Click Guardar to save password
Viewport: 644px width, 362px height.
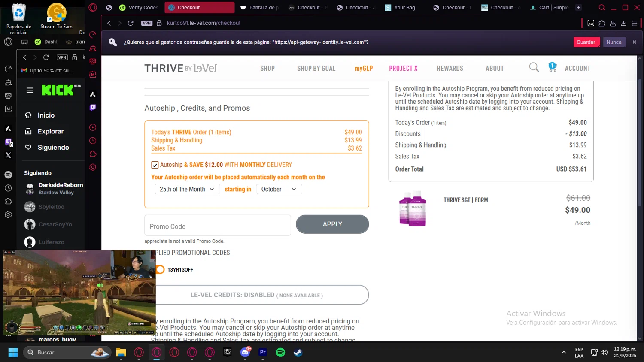[586, 42]
